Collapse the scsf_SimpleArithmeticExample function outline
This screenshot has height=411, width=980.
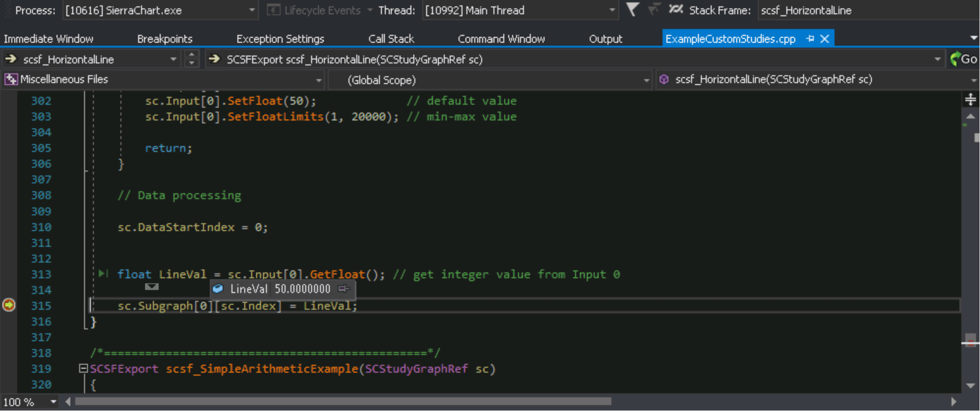[83, 368]
